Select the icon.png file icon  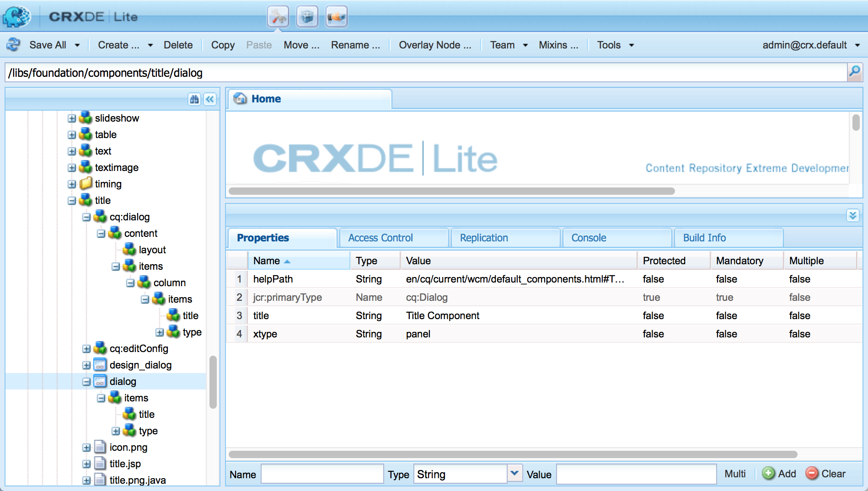(100, 447)
